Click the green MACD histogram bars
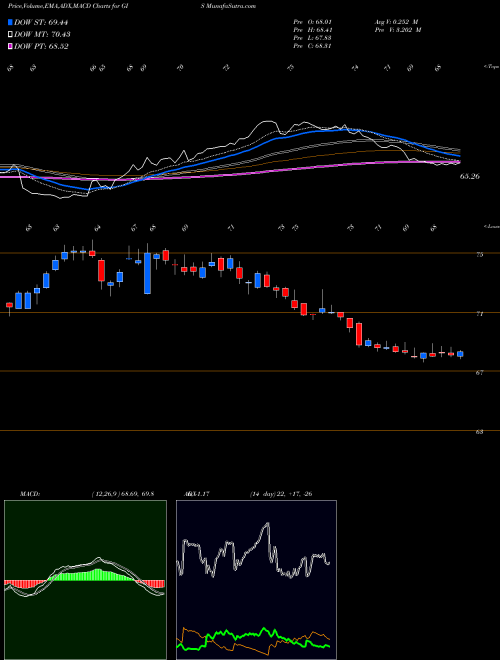The height and width of the screenshot is (660, 500). pos(93,575)
